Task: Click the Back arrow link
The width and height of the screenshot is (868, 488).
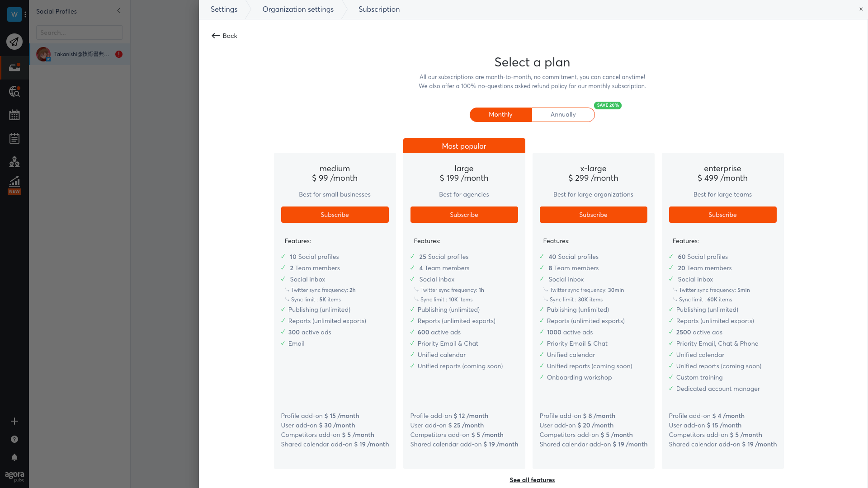Action: [224, 36]
